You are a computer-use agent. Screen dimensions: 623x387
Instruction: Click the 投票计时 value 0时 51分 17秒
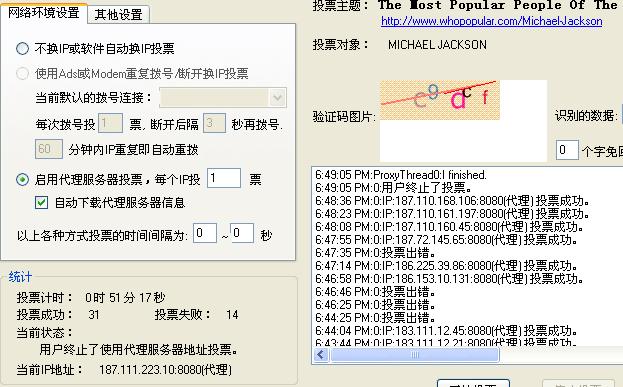(125, 298)
